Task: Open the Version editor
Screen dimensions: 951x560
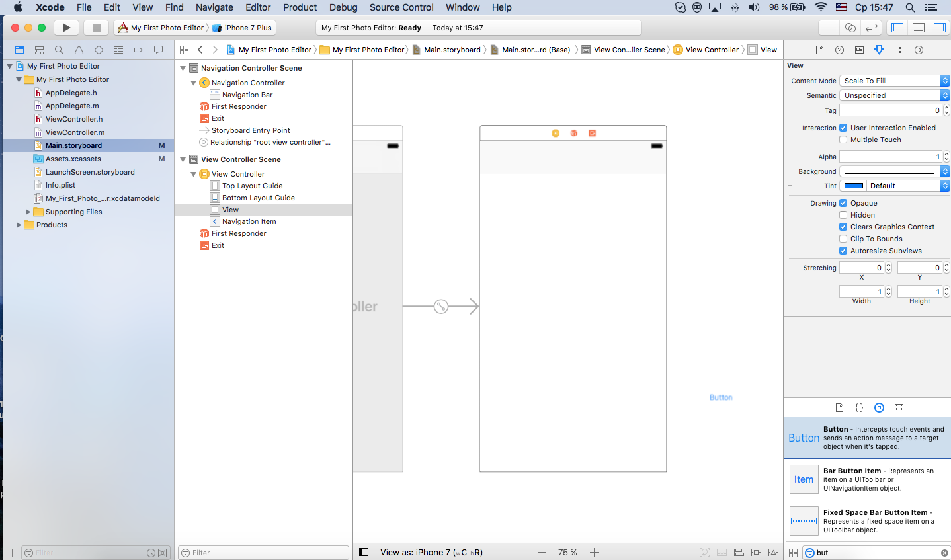Action: (x=872, y=28)
